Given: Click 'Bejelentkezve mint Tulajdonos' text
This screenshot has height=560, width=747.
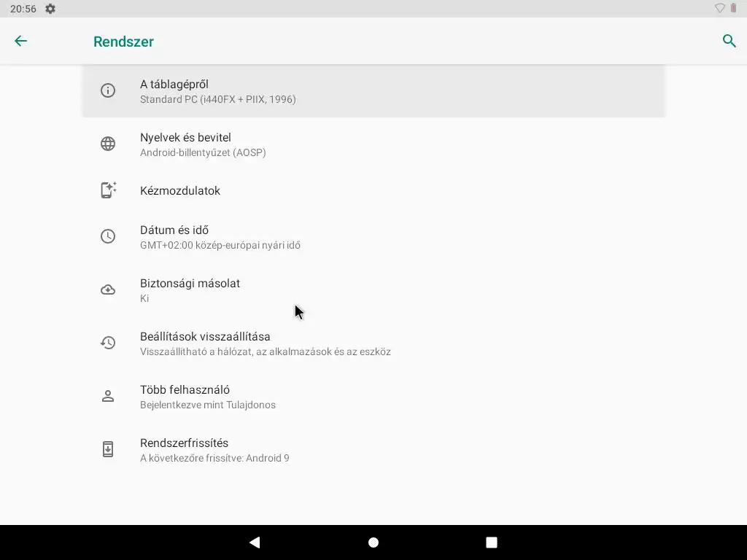Looking at the screenshot, I should click(208, 405).
